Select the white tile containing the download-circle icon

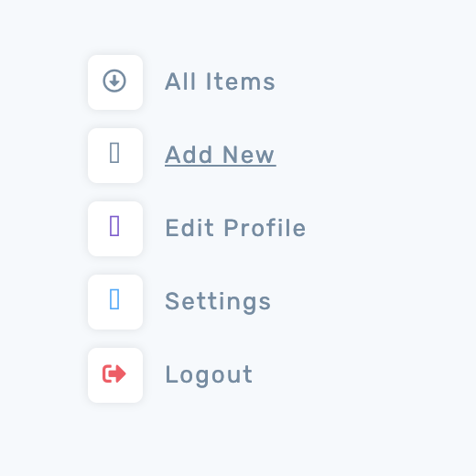coord(115,82)
